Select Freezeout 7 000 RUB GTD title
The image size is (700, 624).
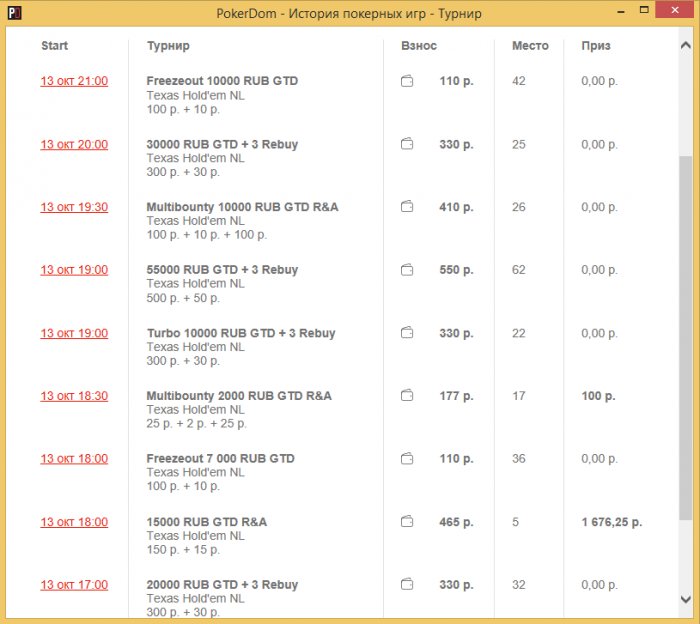[x=221, y=458]
